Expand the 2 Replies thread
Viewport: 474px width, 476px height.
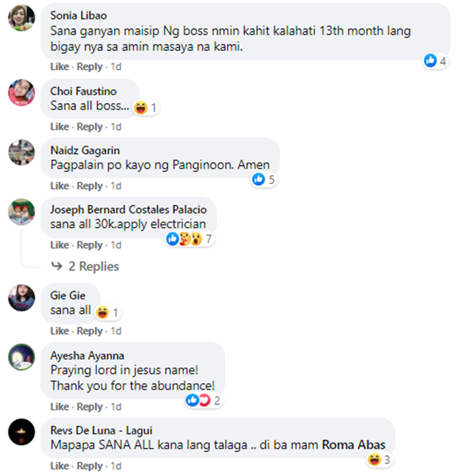(94, 266)
